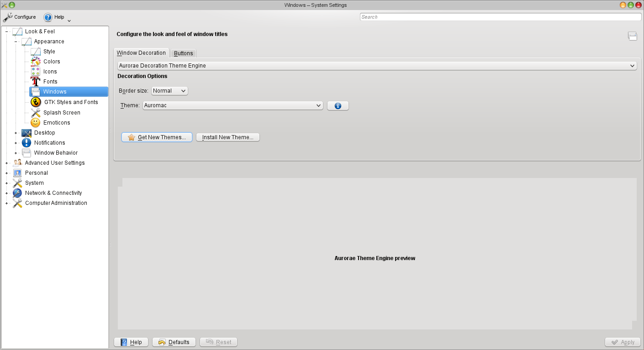Click the green title bar button at left
Viewport: 644px width, 350px height.
coord(12,5)
